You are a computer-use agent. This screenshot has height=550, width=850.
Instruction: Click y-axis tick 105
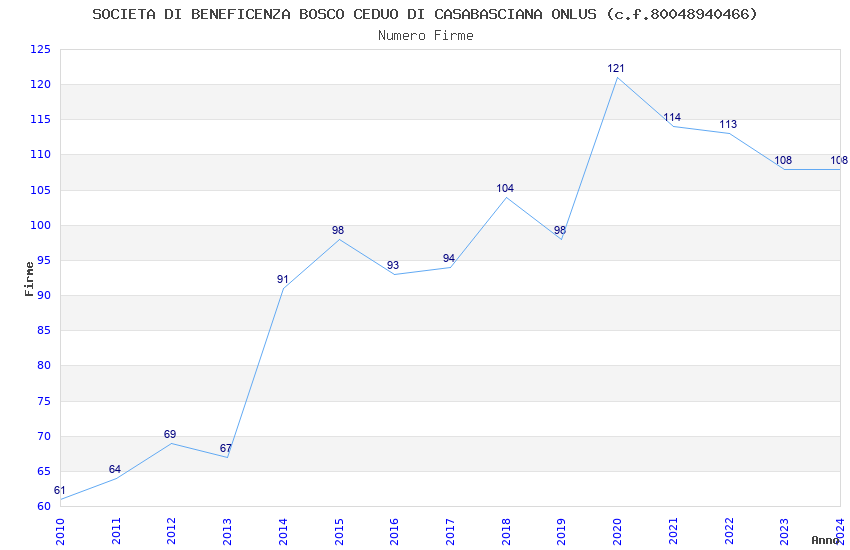(41, 190)
